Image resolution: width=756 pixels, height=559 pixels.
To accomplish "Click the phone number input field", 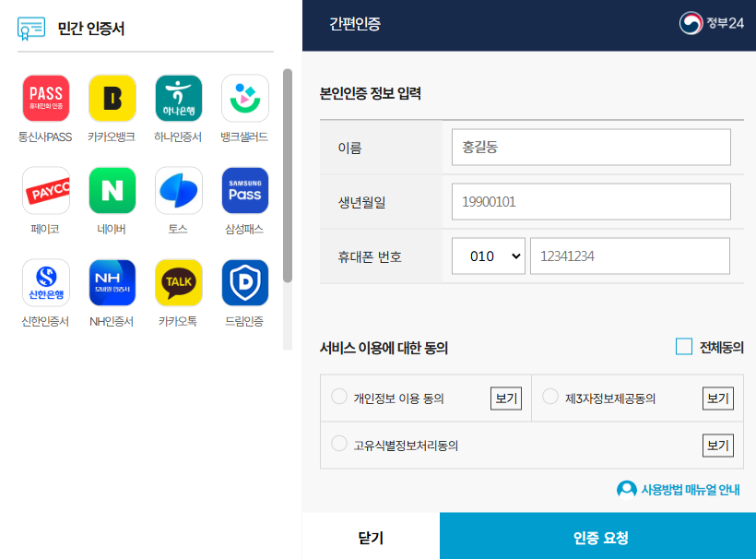I will [x=630, y=256].
